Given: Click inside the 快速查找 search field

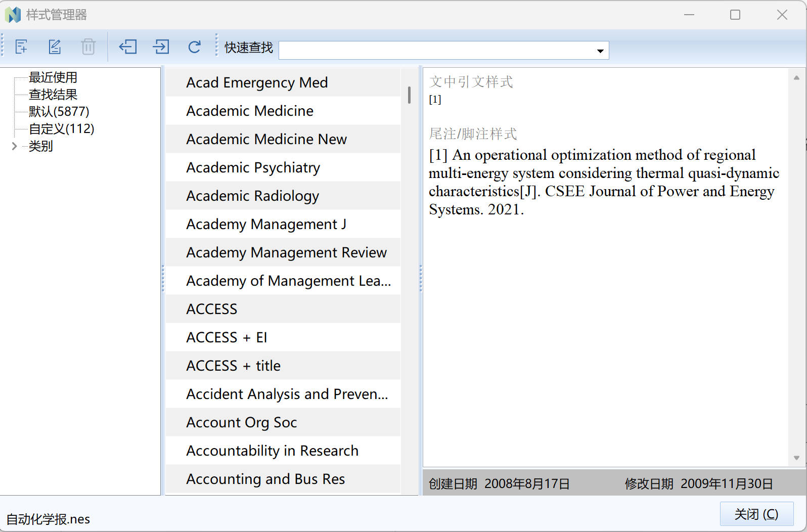Looking at the screenshot, I should pyautogui.click(x=435, y=51).
